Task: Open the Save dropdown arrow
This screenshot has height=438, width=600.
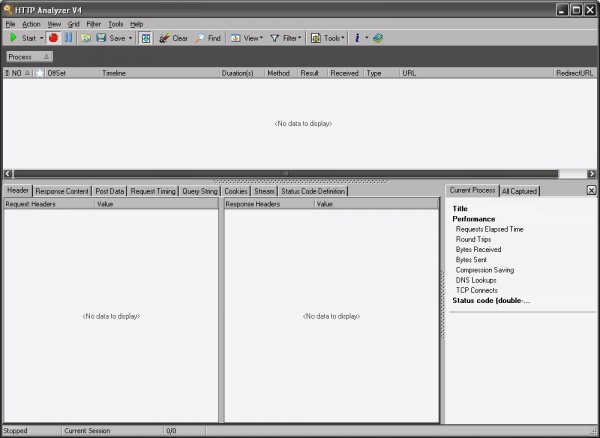Action: coord(130,38)
